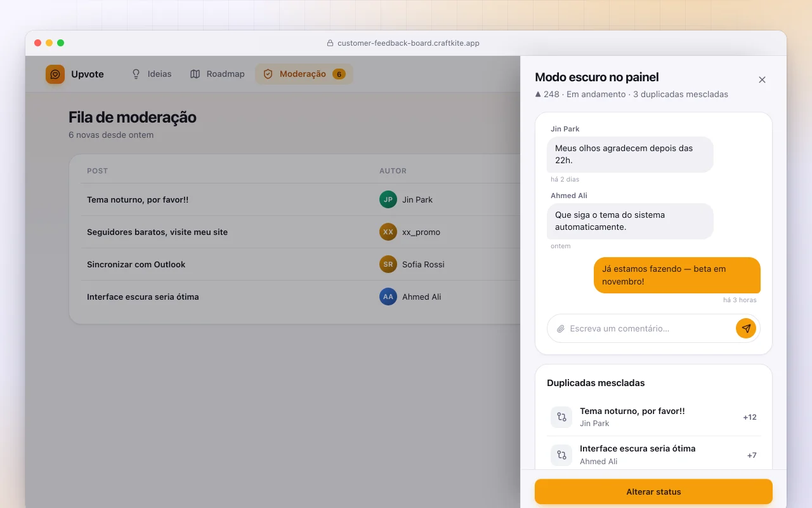Screen dimensions: 812x508
Task: Open the Roadmap tab
Action: [218, 74]
